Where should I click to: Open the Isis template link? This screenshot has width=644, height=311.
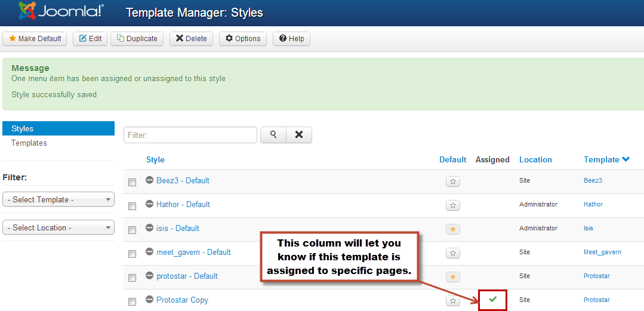tap(588, 228)
